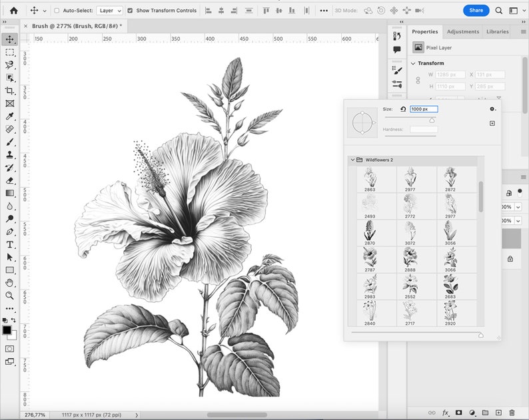Screen dimensions: 529x420
Task: Select the Zoom tool
Action: pyautogui.click(x=9, y=296)
